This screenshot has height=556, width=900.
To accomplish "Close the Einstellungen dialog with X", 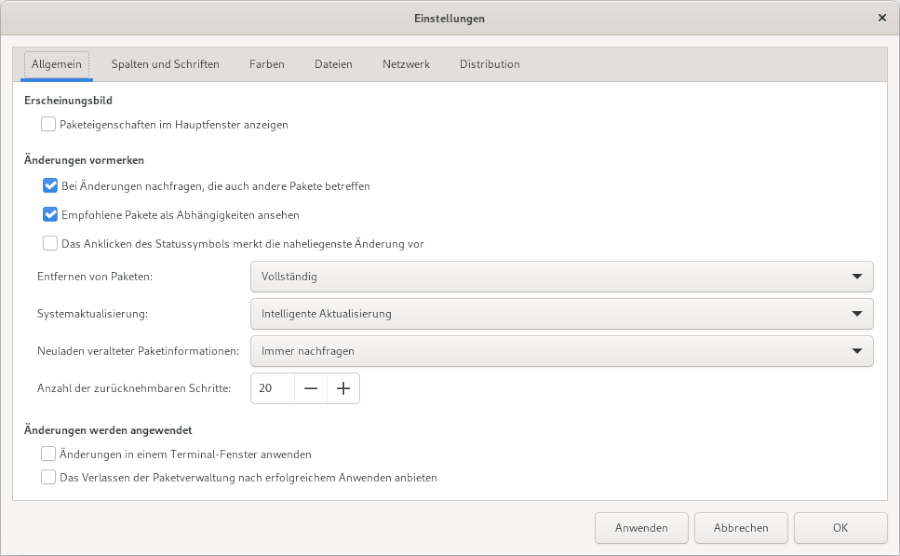I will 881,18.
